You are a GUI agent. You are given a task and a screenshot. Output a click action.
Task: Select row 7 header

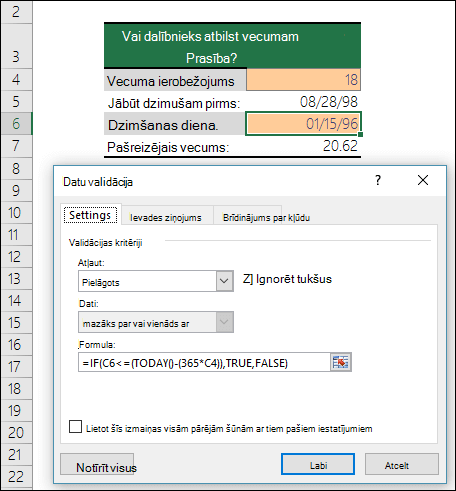point(16,146)
